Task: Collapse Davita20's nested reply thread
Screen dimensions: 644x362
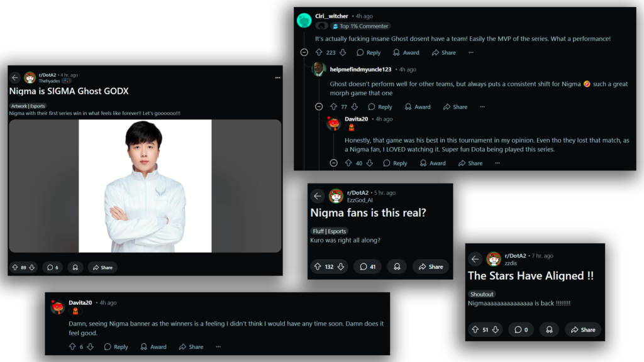Action: [333, 163]
